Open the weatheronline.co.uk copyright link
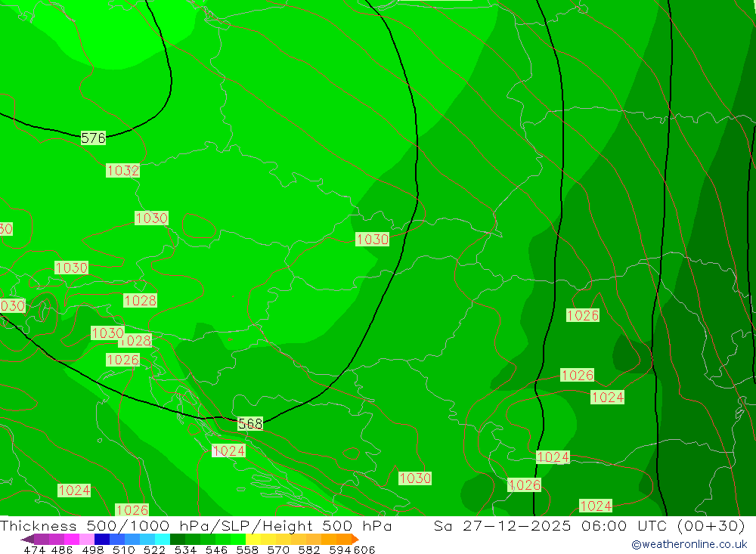 689,544
